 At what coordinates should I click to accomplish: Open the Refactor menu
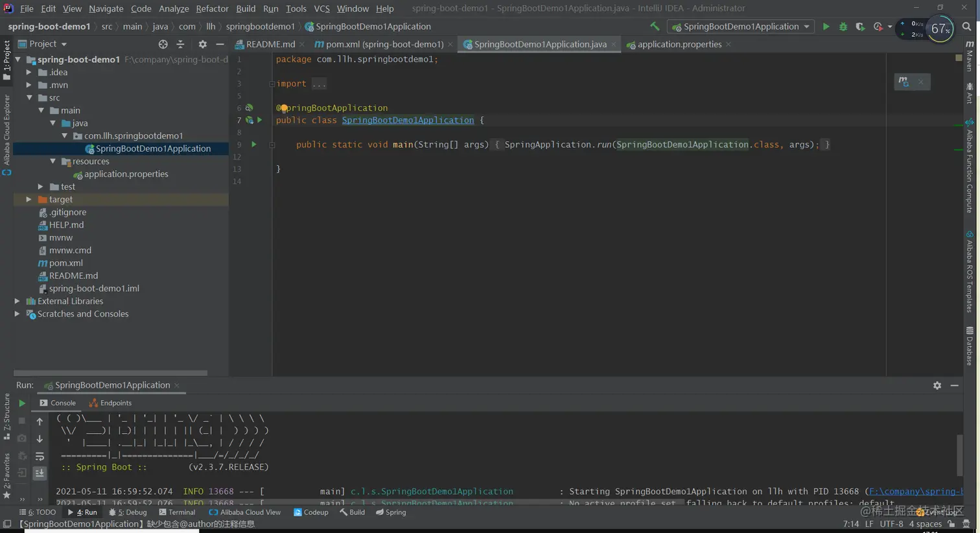(x=212, y=8)
